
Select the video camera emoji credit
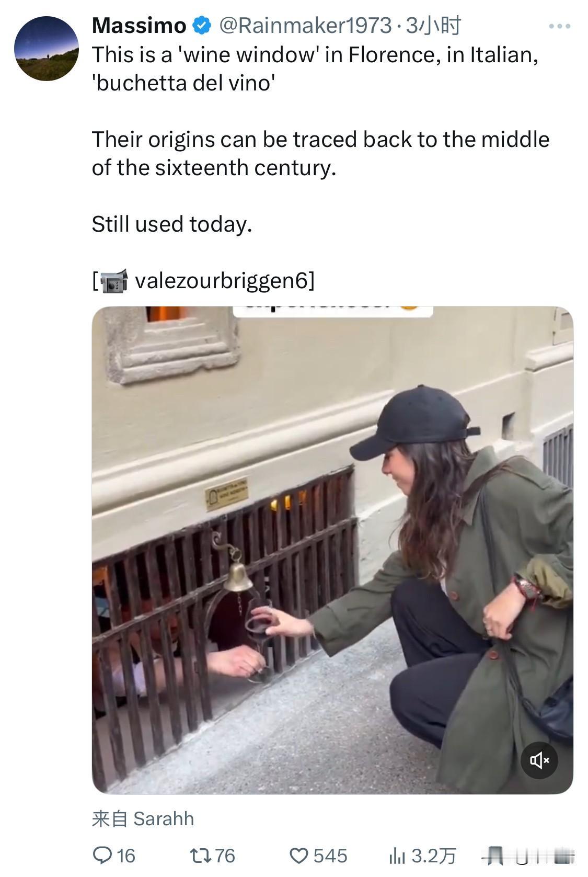(x=113, y=281)
